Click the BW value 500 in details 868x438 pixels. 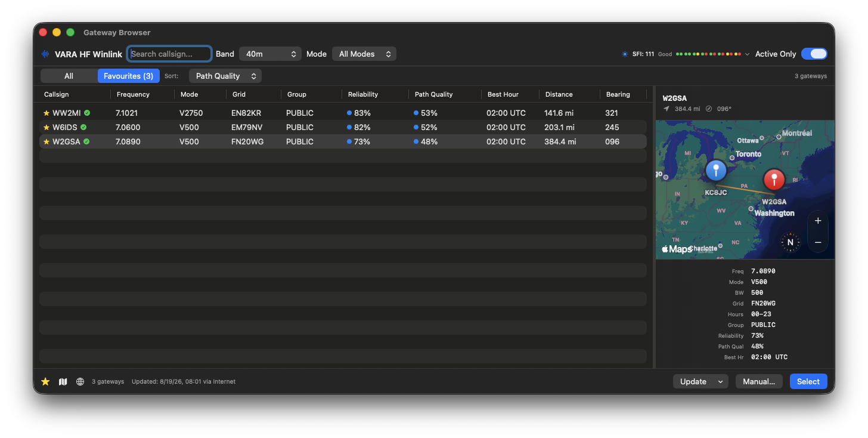[757, 293]
